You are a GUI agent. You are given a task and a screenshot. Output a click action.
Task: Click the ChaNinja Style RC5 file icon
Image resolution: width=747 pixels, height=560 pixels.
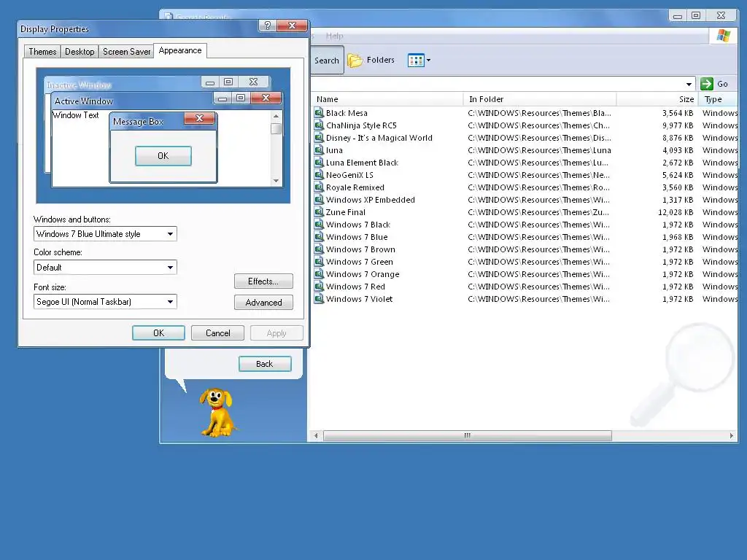pyautogui.click(x=320, y=125)
